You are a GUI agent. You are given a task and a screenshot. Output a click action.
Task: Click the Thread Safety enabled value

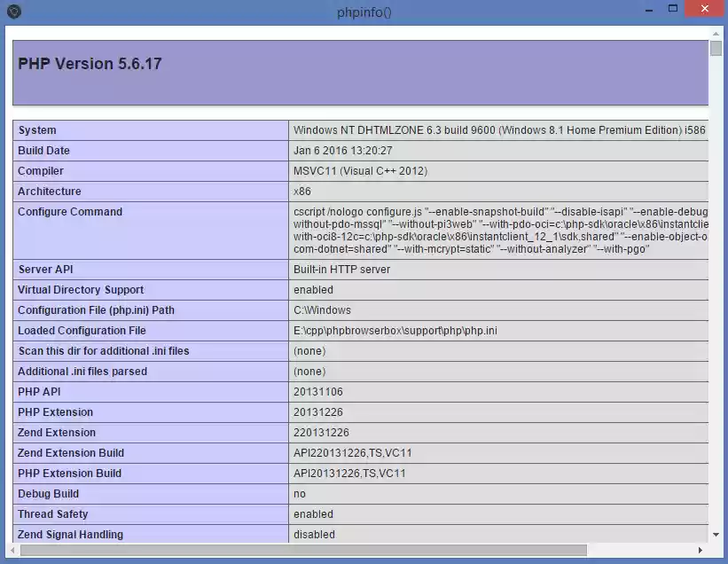click(x=313, y=514)
